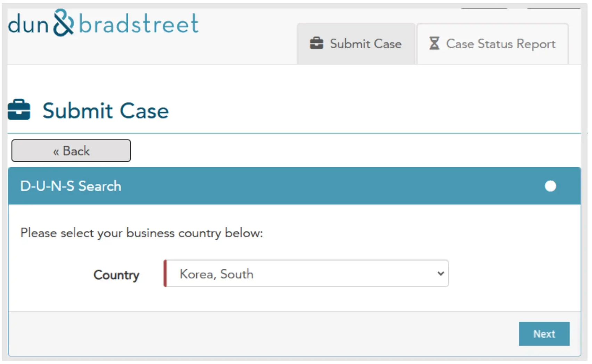Click the D-U-N-S Search header title
Viewport: 592px width, 364px height.
[x=71, y=186]
